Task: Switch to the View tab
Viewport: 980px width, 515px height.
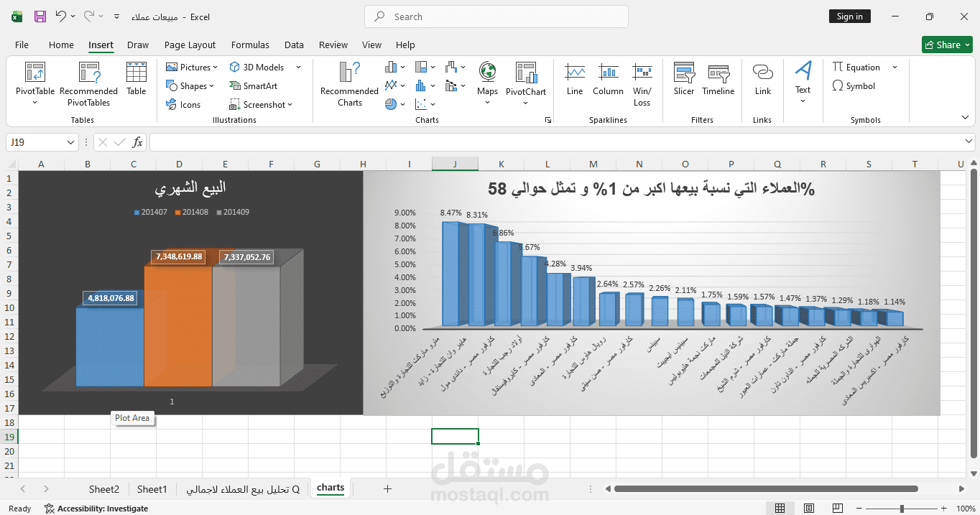Action: [x=371, y=45]
